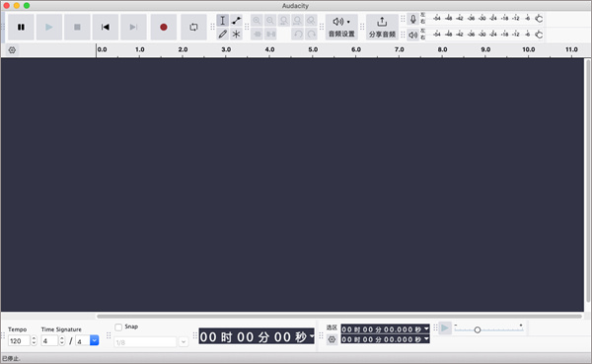Click the Pause button
This screenshot has width=592, height=364.
21,28
